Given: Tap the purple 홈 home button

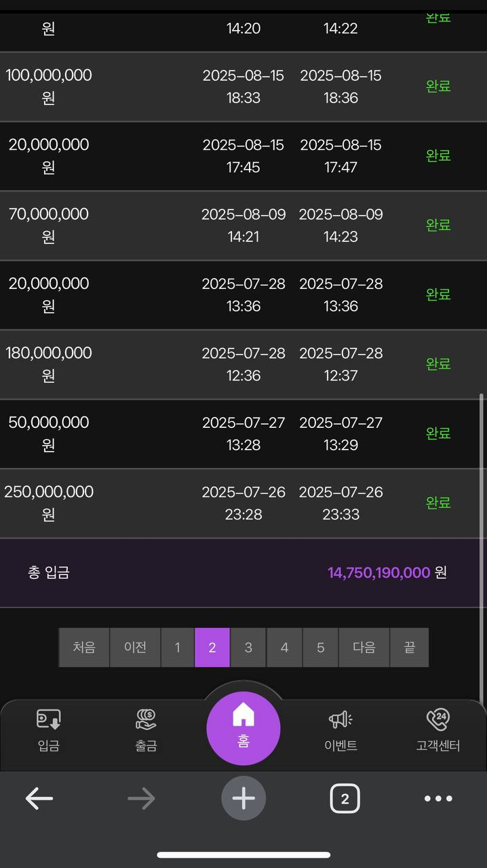Looking at the screenshot, I should pyautogui.click(x=243, y=728).
